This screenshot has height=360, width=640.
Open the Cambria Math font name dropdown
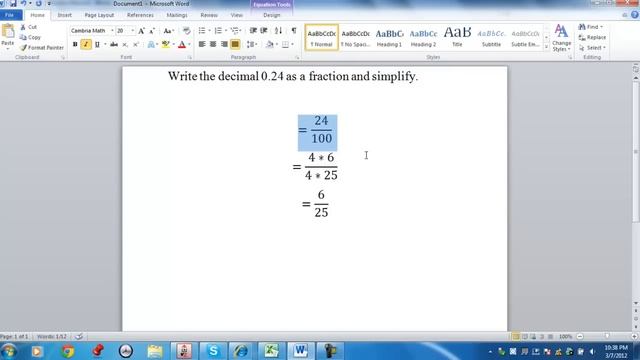pyautogui.click(x=112, y=31)
